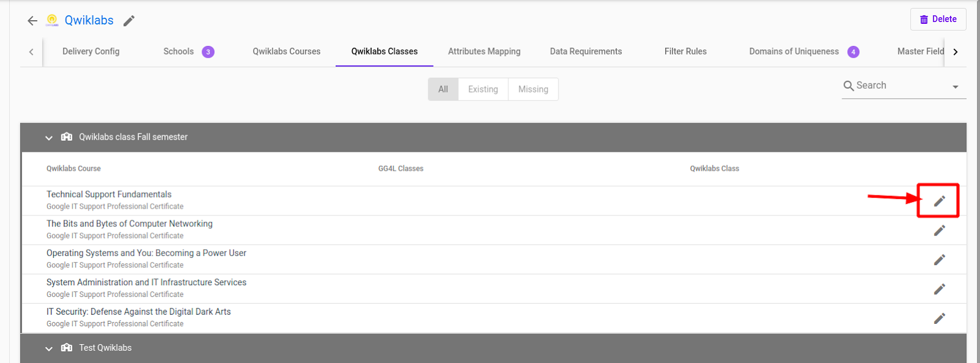Open the Delivery Config tab
Image resolution: width=980 pixels, height=363 pixels.
coord(91,51)
